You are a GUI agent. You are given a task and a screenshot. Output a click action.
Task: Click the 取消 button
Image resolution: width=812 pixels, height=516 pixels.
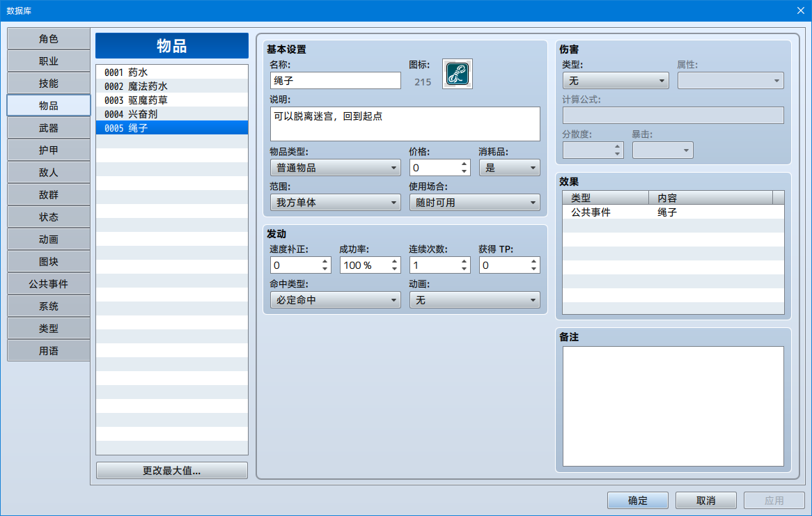coord(706,501)
